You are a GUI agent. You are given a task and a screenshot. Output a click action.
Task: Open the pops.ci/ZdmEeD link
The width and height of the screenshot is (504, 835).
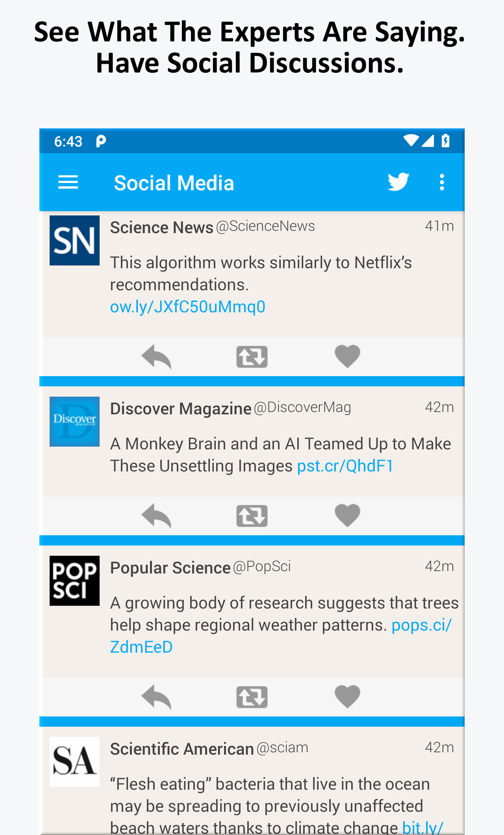421,625
